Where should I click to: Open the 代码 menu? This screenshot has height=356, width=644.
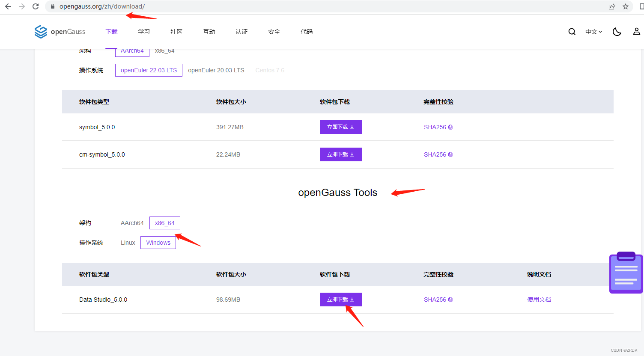point(307,32)
